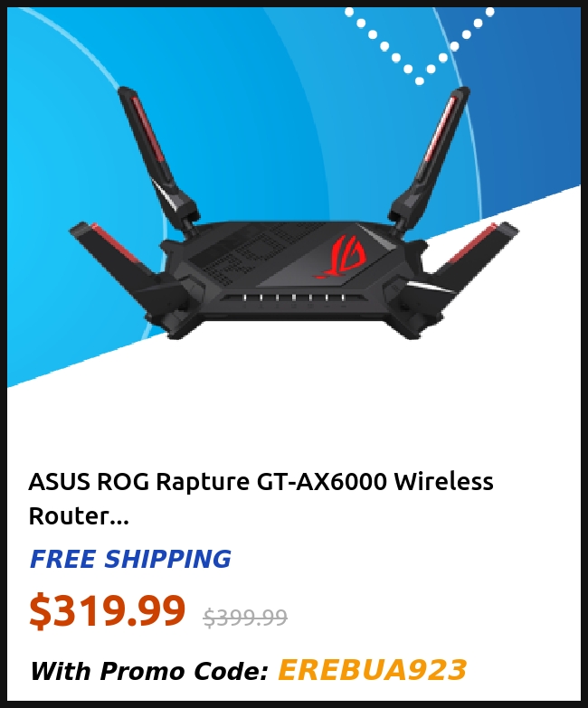Image resolution: width=588 pixels, height=708 pixels.
Task: Click the word 'Wireless' in the title
Action: point(444,481)
